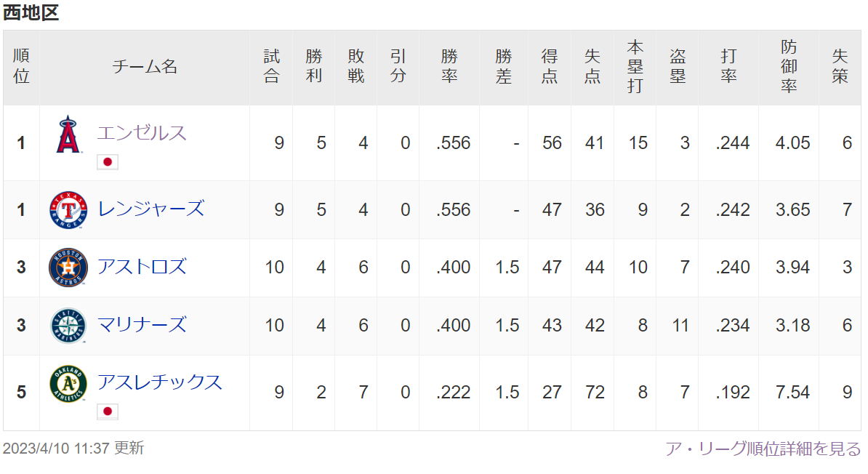The image size is (868, 474).
Task: Click the Houston Astros logo
Action: coord(68,268)
